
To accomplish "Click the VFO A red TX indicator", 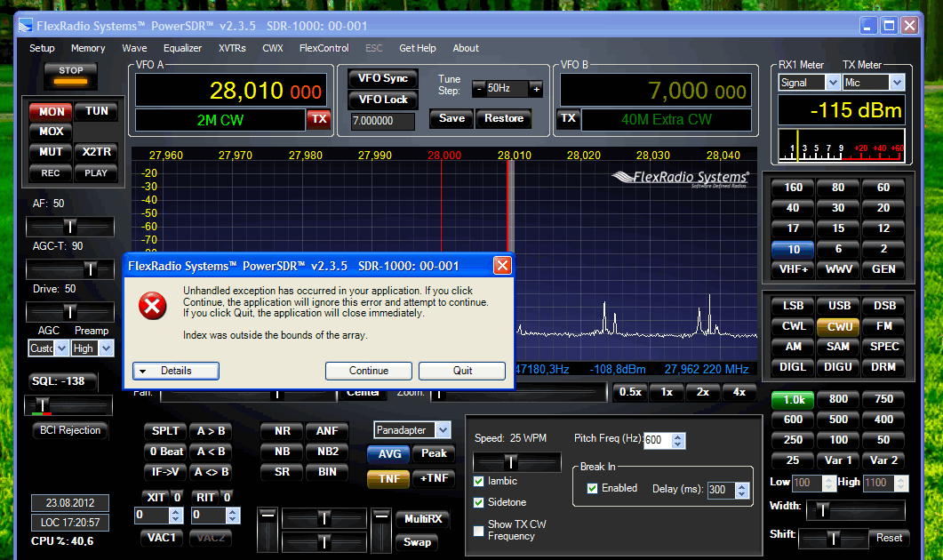I will point(319,119).
